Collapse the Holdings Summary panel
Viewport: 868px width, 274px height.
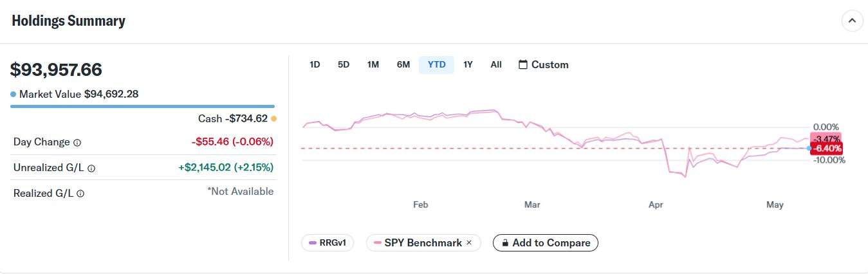852,21
